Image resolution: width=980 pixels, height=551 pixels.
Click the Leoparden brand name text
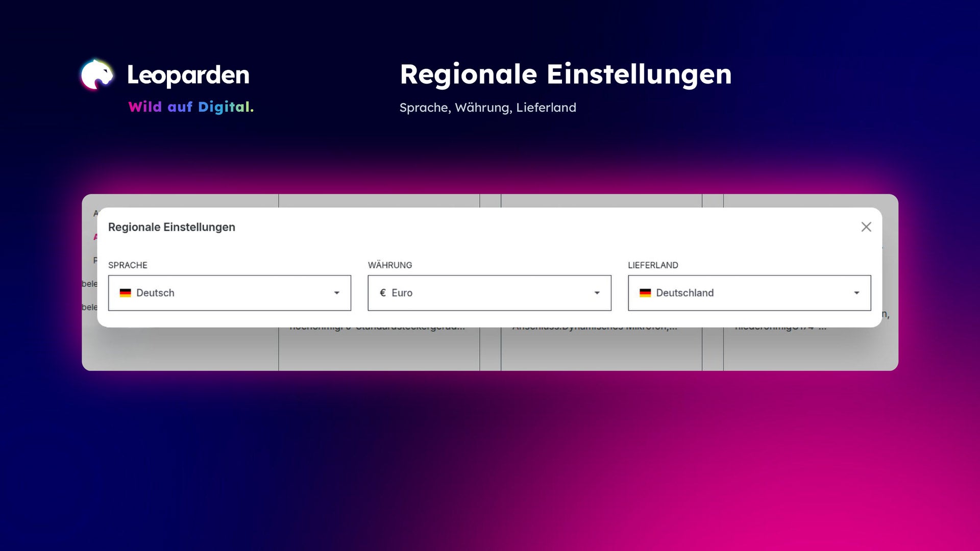pyautogui.click(x=188, y=75)
